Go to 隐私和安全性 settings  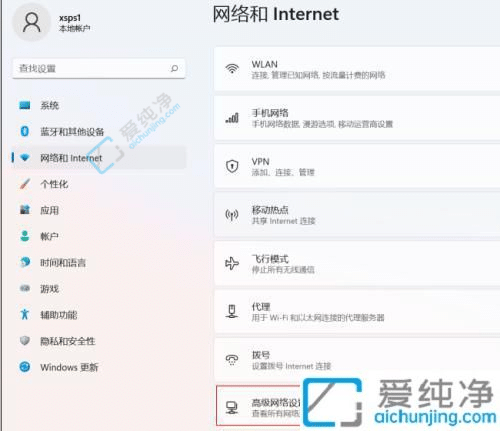(99, 341)
